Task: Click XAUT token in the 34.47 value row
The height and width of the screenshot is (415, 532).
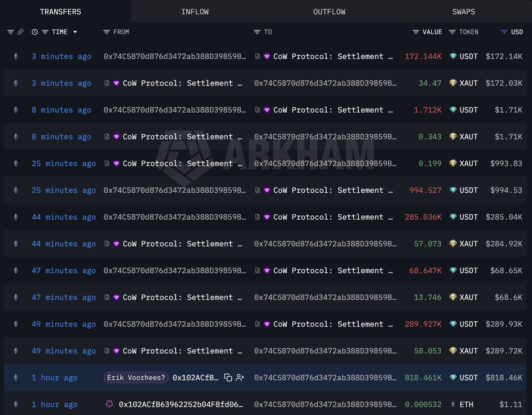Action: click(x=468, y=83)
